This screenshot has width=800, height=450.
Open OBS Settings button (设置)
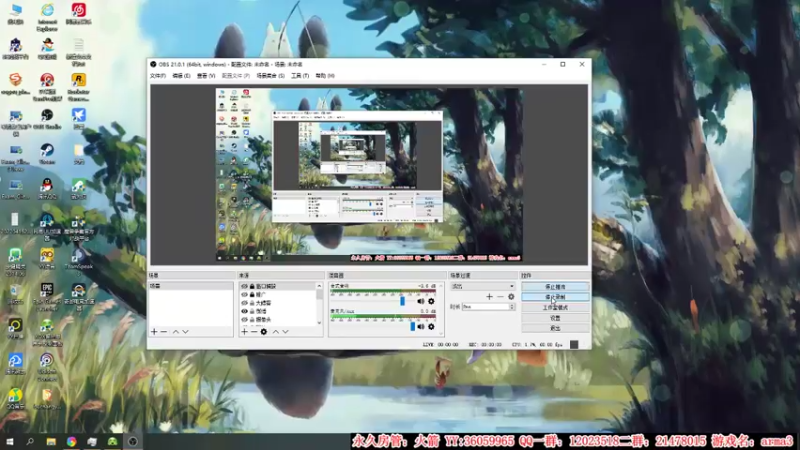tap(555, 318)
